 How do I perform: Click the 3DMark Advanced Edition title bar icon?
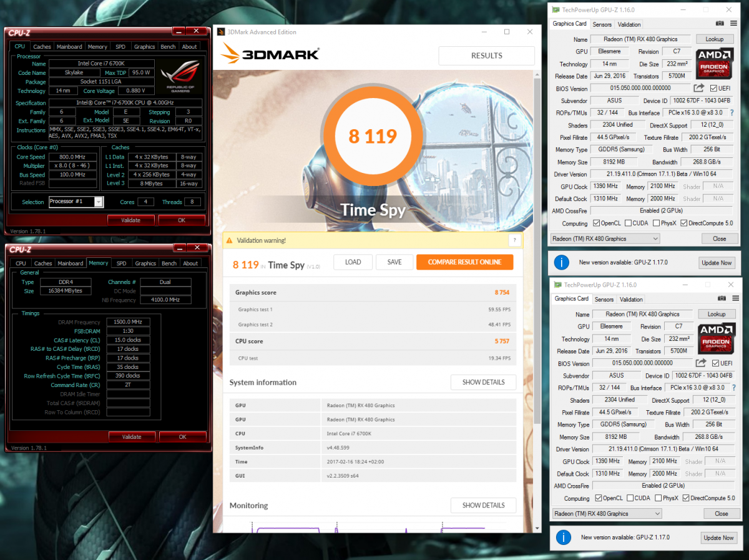point(220,32)
